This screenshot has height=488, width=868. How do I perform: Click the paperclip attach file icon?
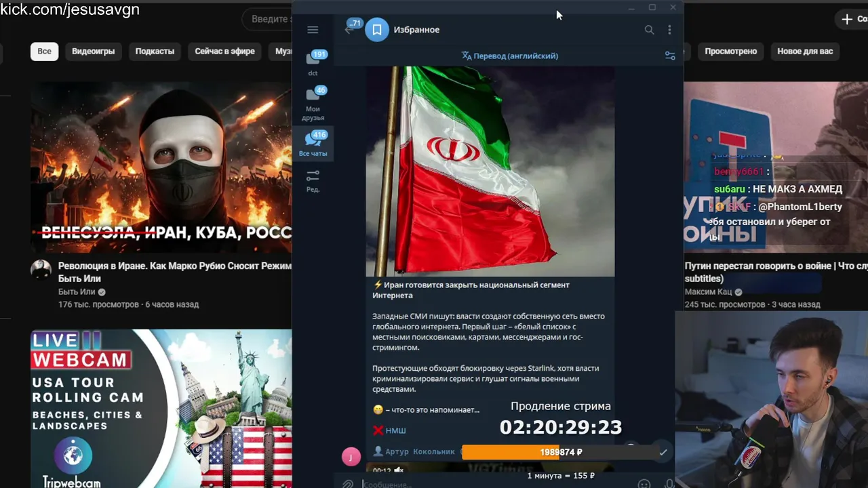tap(347, 484)
